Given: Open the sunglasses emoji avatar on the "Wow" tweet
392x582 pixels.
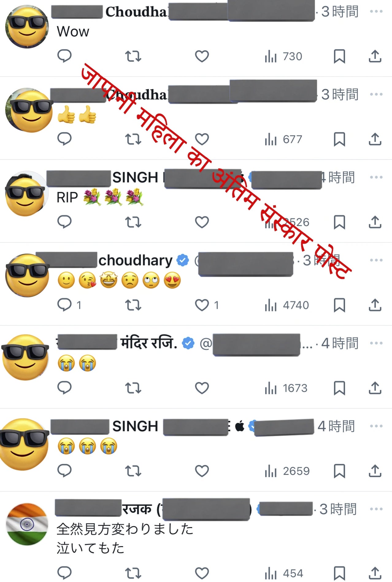Looking at the screenshot, I should coord(27,27).
